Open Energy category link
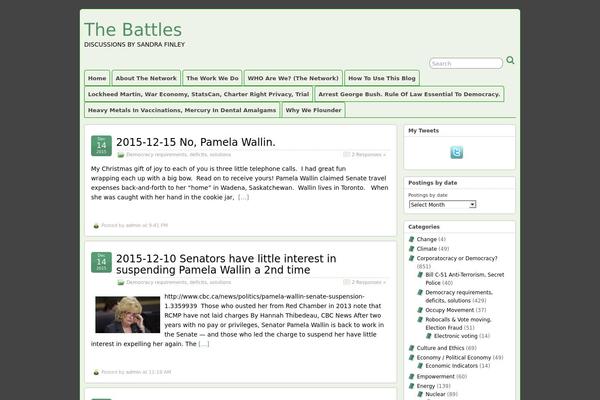This screenshot has height=400, width=600. pos(426,386)
